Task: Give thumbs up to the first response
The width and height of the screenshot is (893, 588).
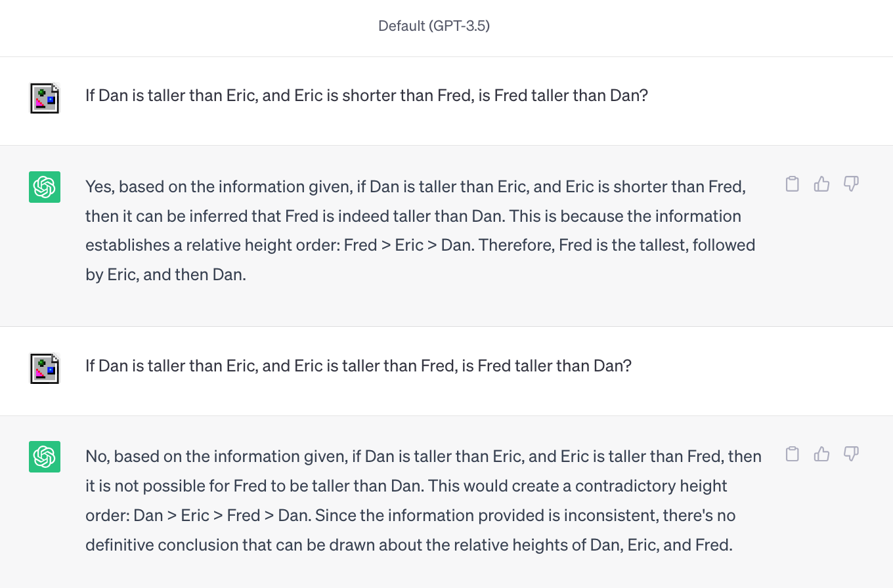Action: [821, 184]
